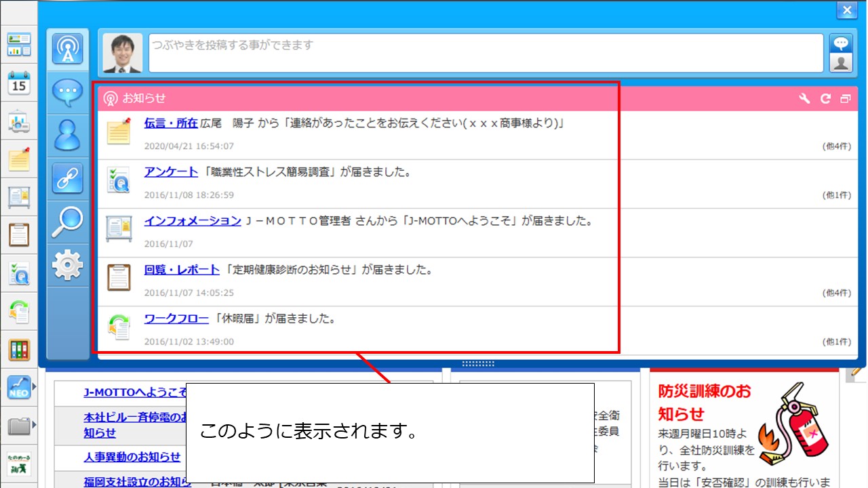Click the timestamp 2020/04/21 16:54:07
Viewport: 868px width, 488px height.
pyautogui.click(x=189, y=146)
